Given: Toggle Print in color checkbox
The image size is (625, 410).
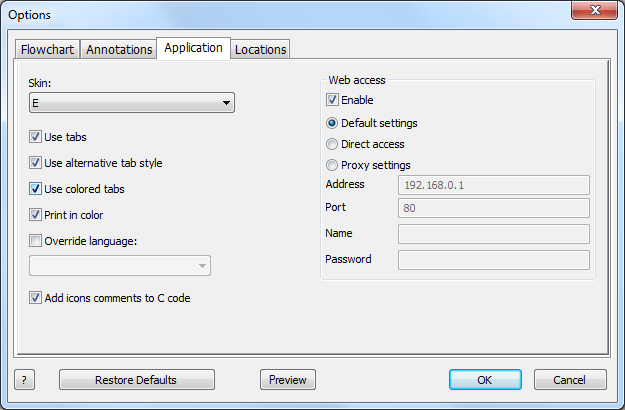Looking at the screenshot, I should pos(35,215).
